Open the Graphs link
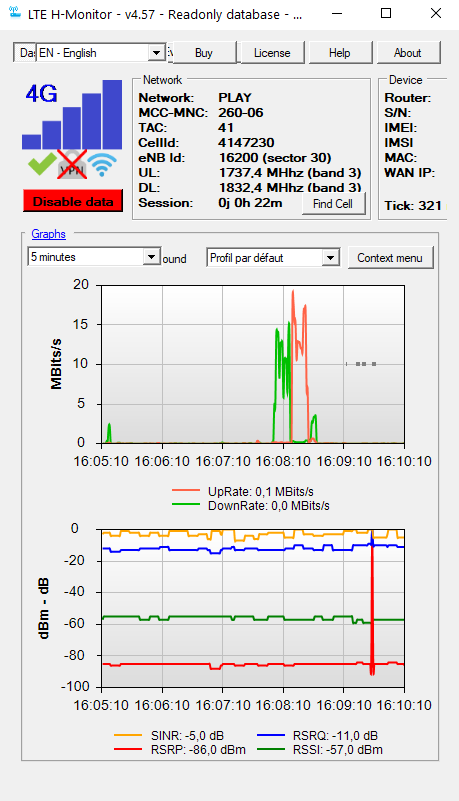Viewport: 459px width, 801px height. [49, 234]
